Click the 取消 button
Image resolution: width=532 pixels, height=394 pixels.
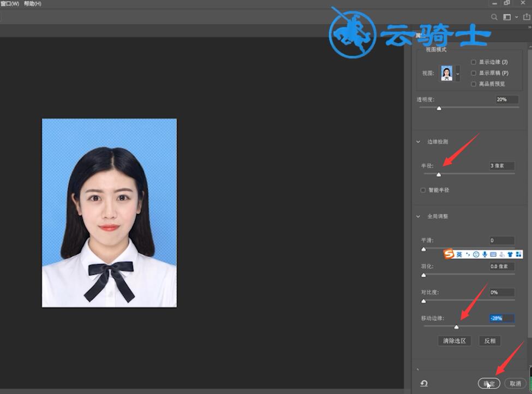tap(515, 384)
